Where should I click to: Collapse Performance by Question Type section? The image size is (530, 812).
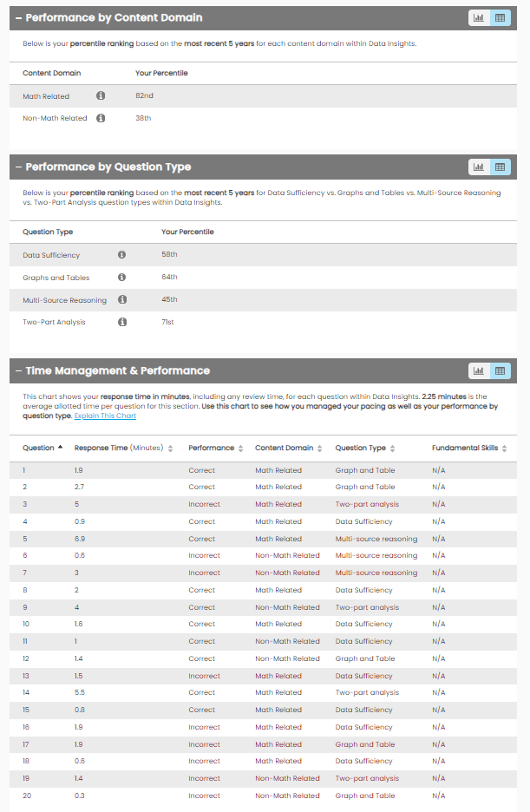[18, 167]
